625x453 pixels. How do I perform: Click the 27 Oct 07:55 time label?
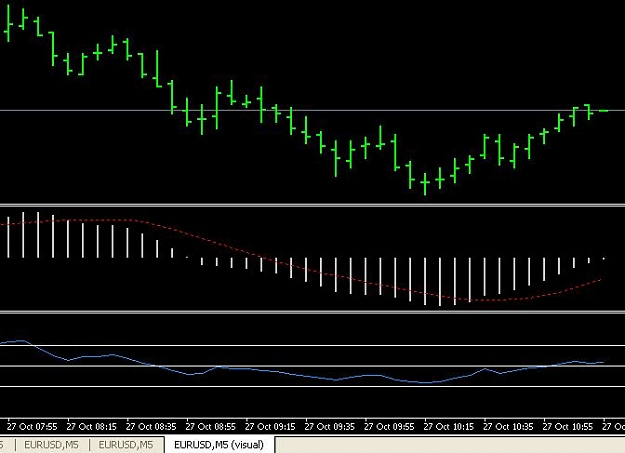point(32,427)
